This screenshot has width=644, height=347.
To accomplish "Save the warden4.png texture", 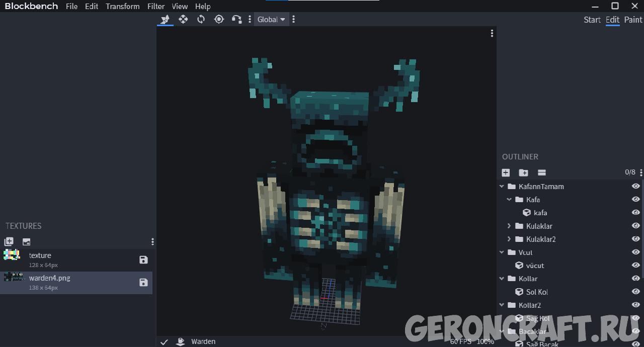I will [143, 283].
